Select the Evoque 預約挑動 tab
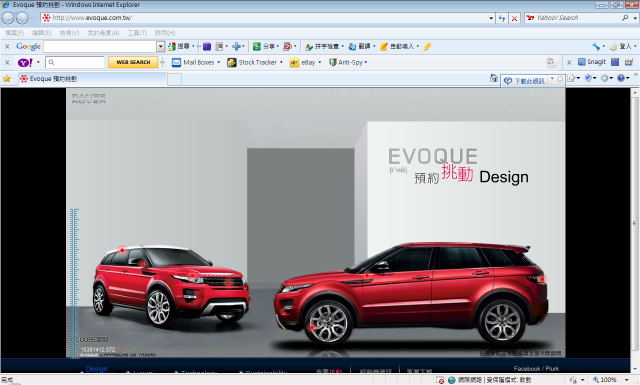The height and width of the screenshot is (385, 640). 92,79
